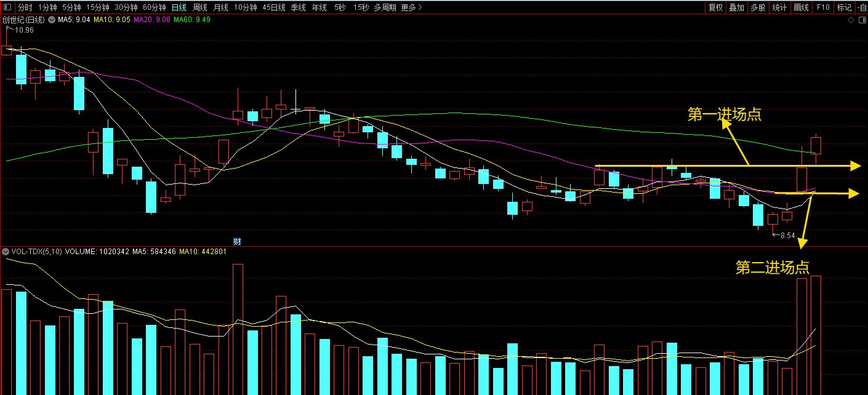This screenshot has height=395, width=868.
Task: Open F10 company information
Action: pyautogui.click(x=822, y=7)
